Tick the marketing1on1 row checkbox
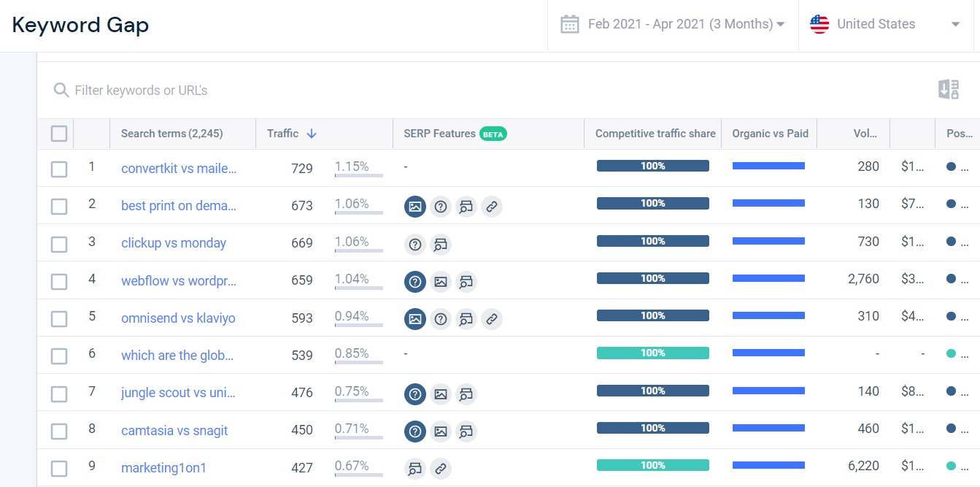Image resolution: width=980 pixels, height=487 pixels. coord(59,469)
